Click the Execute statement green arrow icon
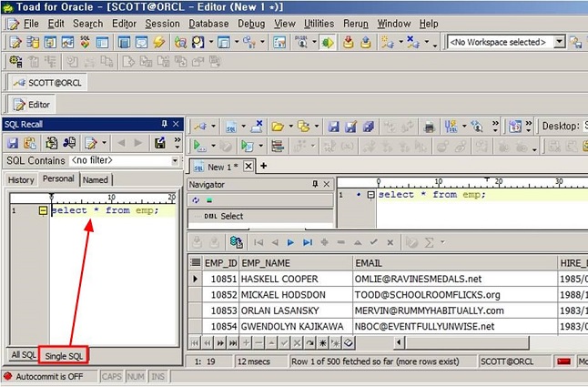The height and width of the screenshot is (387, 588). tap(198, 146)
